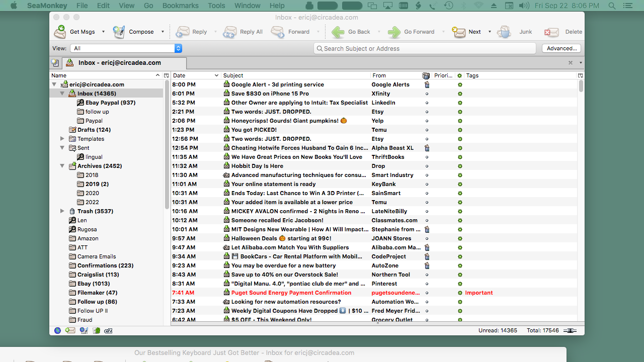Click the Junk toolbar icon

tap(504, 32)
